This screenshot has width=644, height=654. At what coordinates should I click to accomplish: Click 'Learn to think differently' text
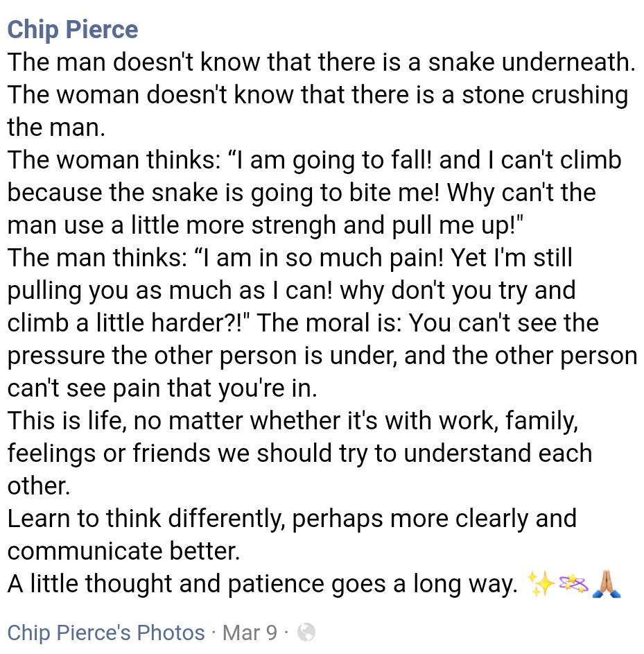pos(146,519)
